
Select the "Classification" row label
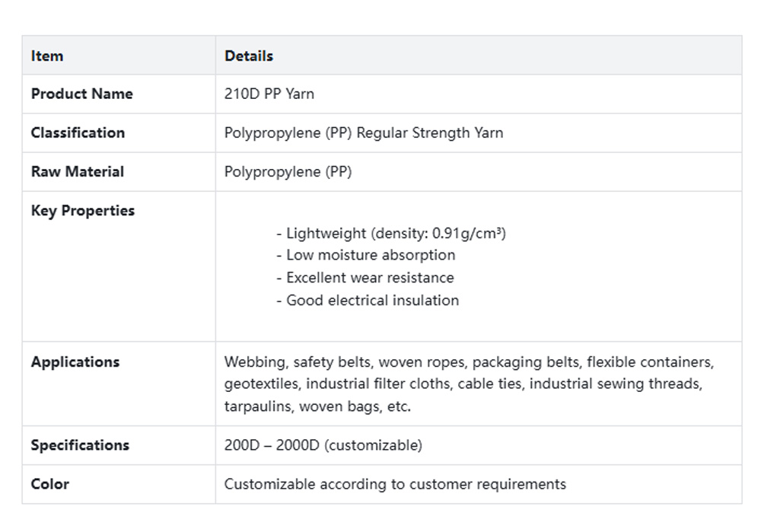point(78,132)
